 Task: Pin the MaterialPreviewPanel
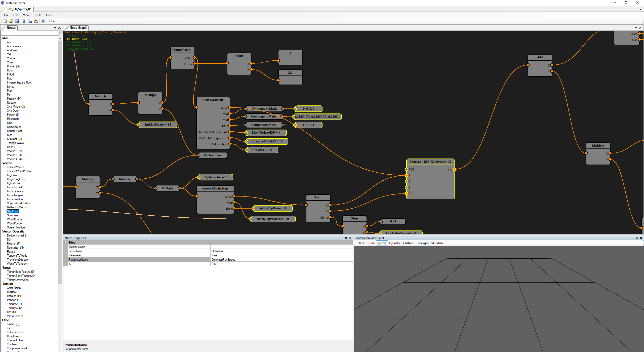point(637,238)
